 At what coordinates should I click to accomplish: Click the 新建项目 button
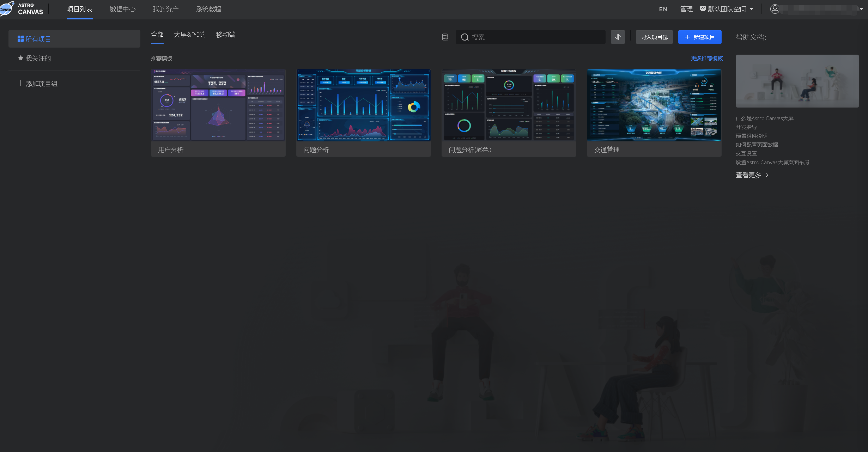click(x=699, y=37)
